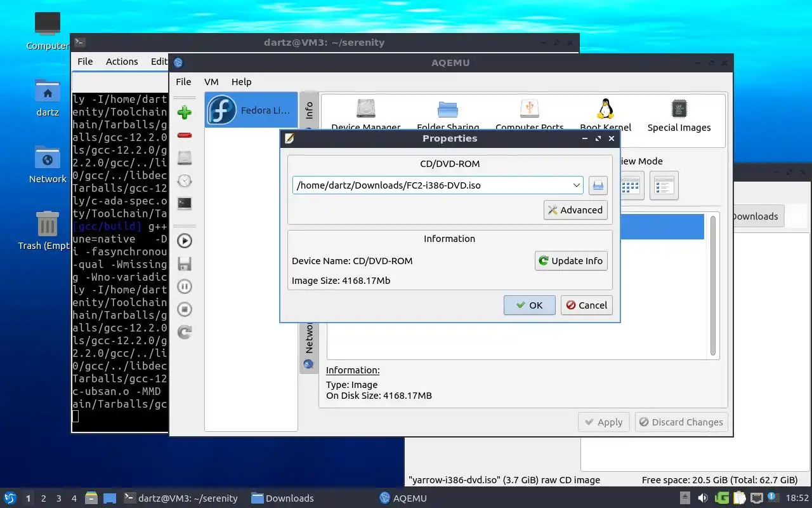Open the dartz home folder desktop icon

pos(48,98)
